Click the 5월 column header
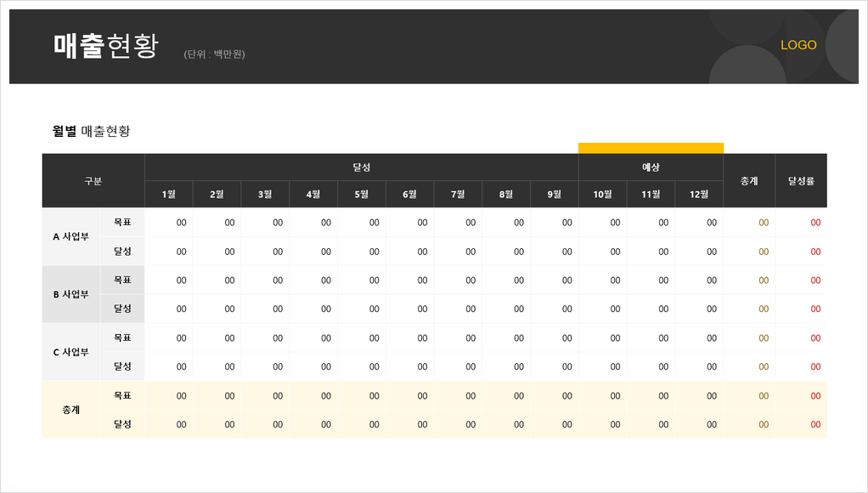The height and width of the screenshot is (493, 868). (362, 195)
